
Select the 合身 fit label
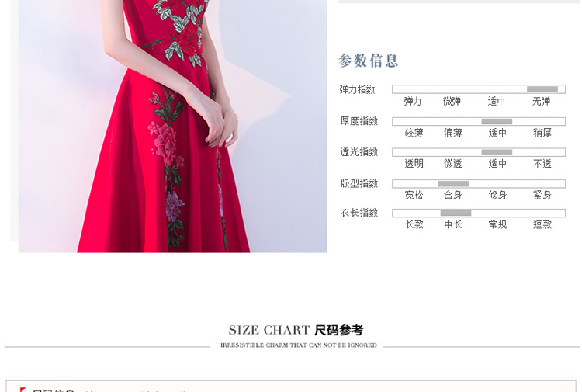453,195
